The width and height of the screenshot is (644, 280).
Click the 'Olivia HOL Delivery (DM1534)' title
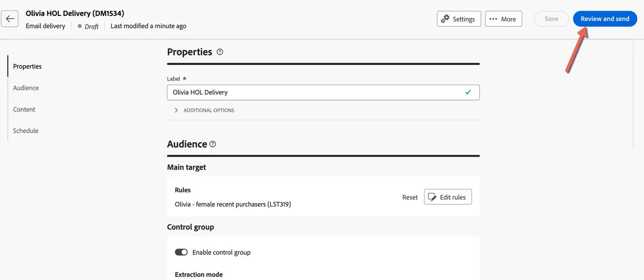click(x=75, y=14)
